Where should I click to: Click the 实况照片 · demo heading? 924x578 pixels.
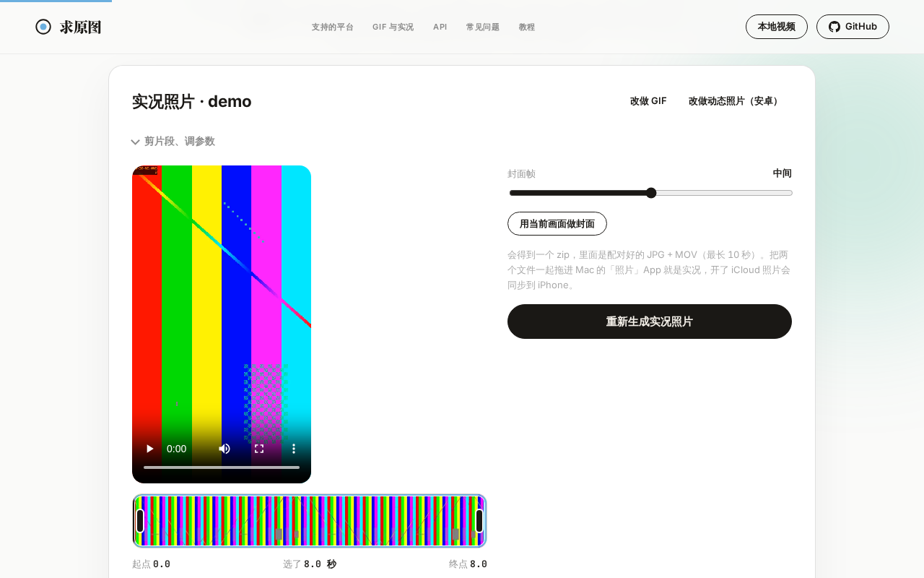click(x=192, y=101)
